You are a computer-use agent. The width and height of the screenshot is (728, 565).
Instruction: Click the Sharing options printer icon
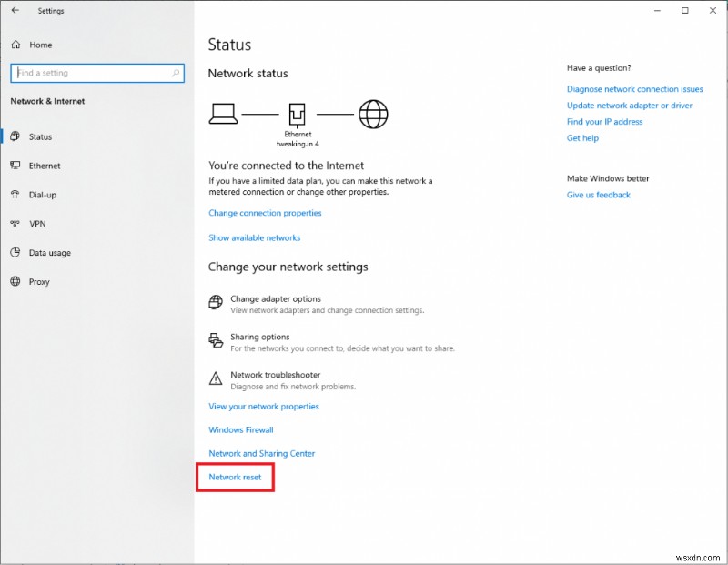point(216,340)
